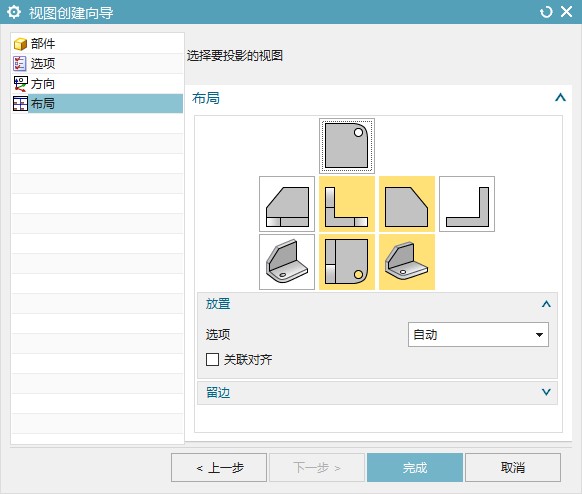Click the 取消 button
The width and height of the screenshot is (582, 494).
(513, 467)
